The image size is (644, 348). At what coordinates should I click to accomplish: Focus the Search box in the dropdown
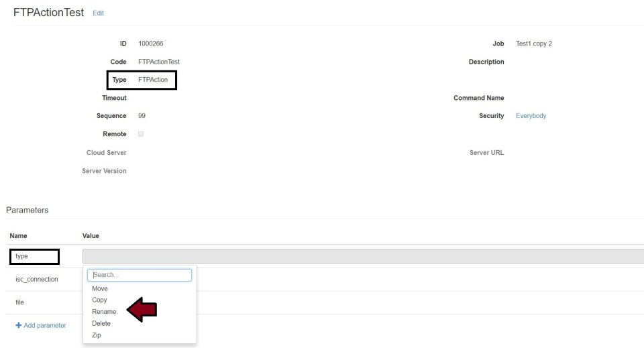[140, 275]
